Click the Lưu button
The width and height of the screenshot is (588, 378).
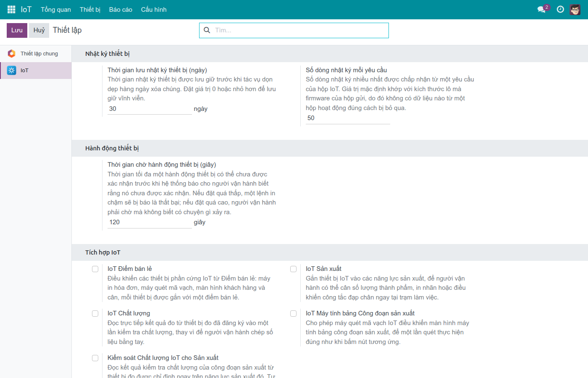(x=17, y=30)
